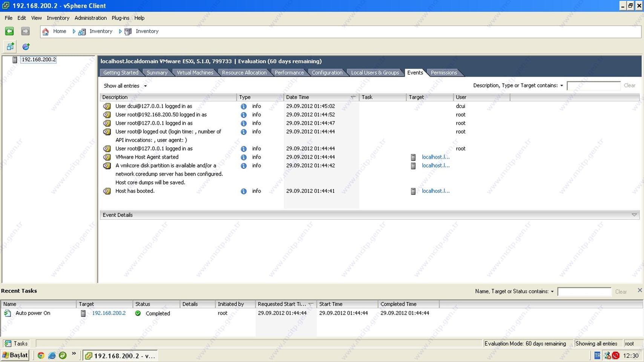Click Requested Start Time column sort arrow
Screen dimensions: 644x362
click(x=311, y=304)
